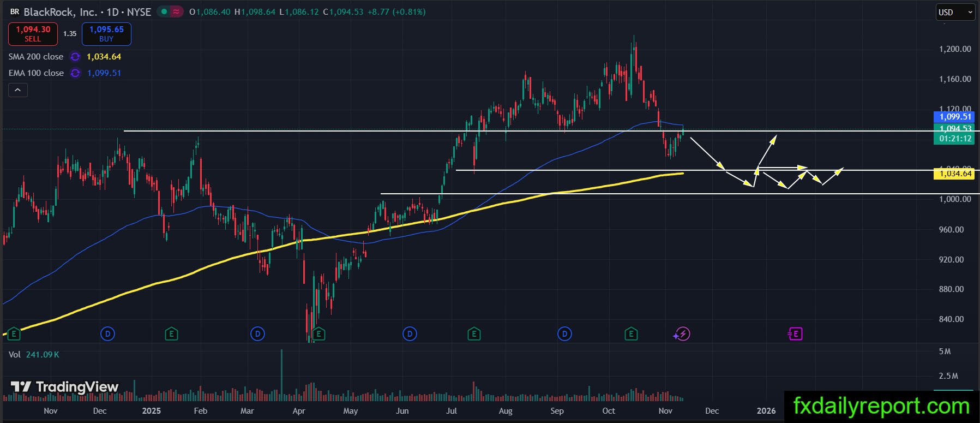Click the Aug label on the time axis
Screen dimensions: 980x423
pos(506,410)
